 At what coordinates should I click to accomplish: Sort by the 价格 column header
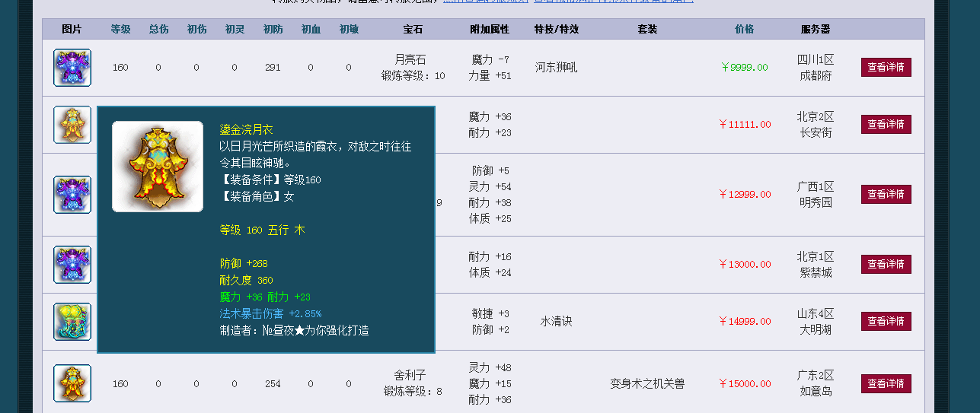744,29
